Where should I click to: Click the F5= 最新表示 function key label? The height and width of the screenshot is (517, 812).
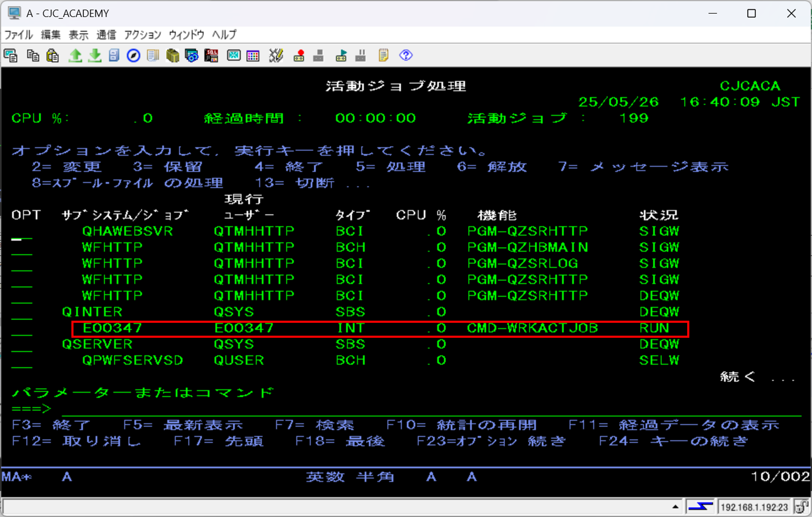click(x=182, y=425)
